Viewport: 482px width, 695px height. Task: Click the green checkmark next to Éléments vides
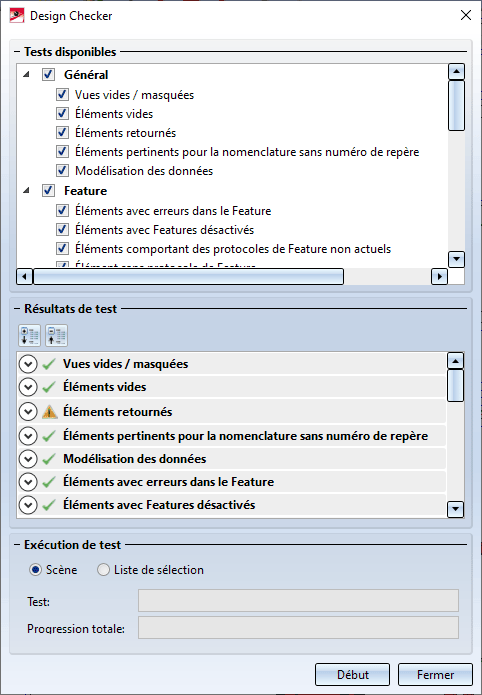49,387
